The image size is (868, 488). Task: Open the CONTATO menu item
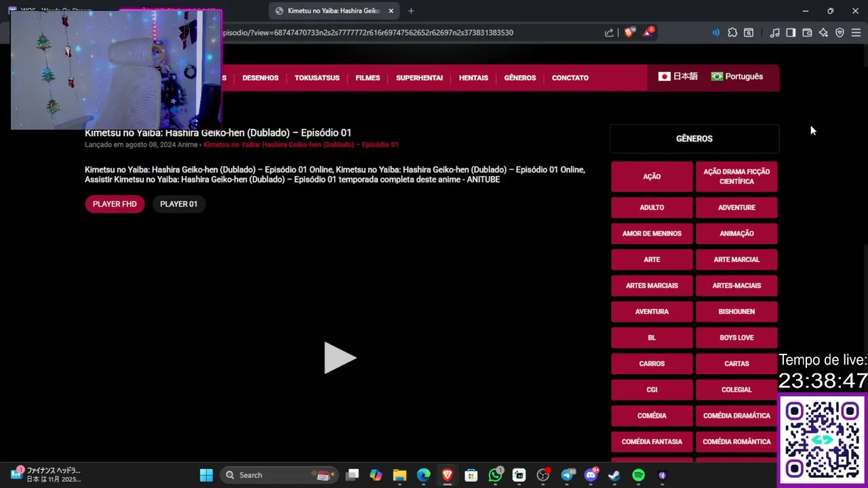point(570,78)
